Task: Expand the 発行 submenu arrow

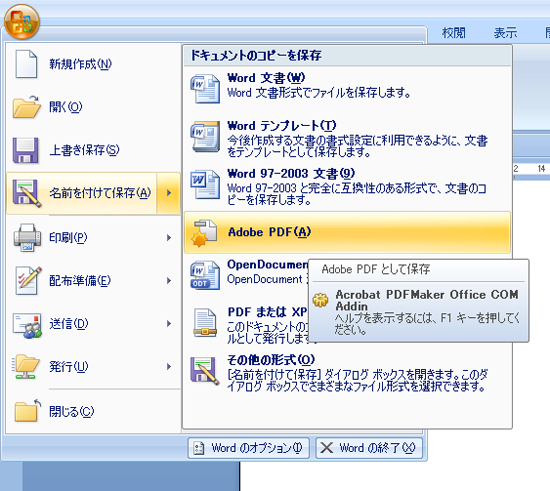Action: point(169,366)
